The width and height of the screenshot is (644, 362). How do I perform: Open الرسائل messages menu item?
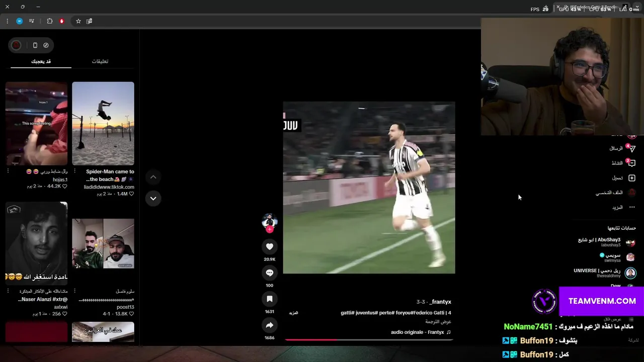tap(616, 149)
